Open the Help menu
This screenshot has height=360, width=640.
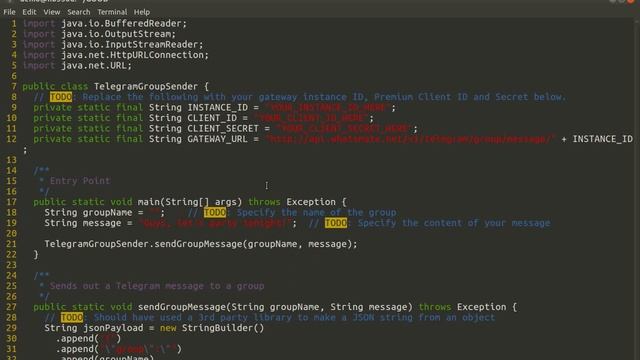[142, 12]
